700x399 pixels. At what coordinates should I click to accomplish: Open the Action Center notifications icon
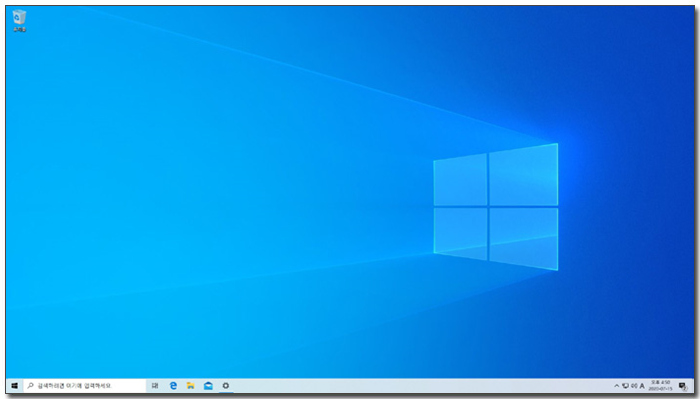pyautogui.click(x=683, y=386)
